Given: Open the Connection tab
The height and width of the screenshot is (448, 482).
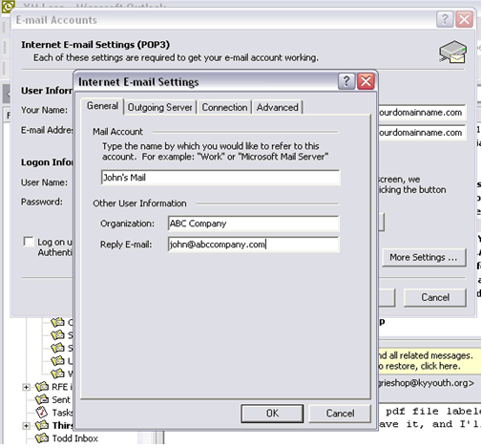Looking at the screenshot, I should pyautogui.click(x=224, y=107).
